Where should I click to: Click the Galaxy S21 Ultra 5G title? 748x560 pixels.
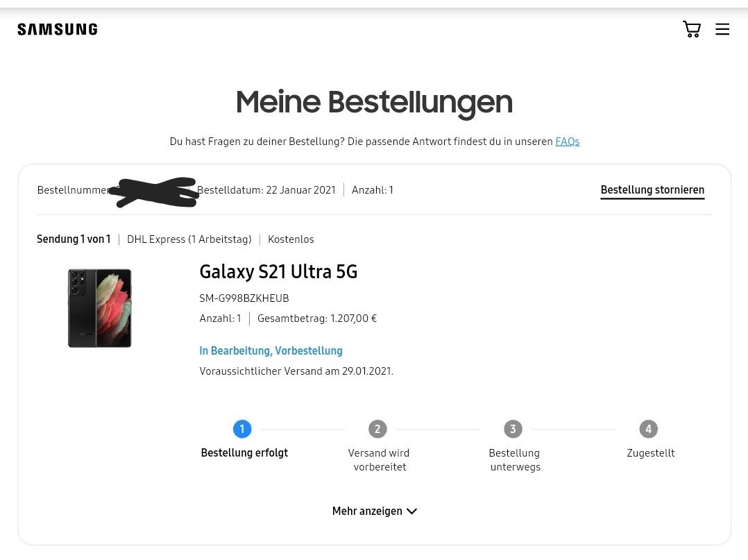[278, 271]
